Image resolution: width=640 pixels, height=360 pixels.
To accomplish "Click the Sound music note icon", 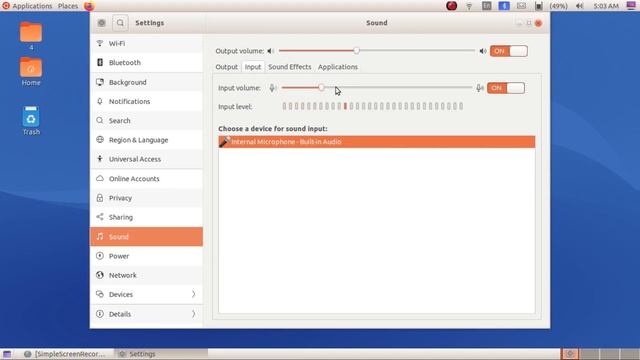I will [100, 236].
